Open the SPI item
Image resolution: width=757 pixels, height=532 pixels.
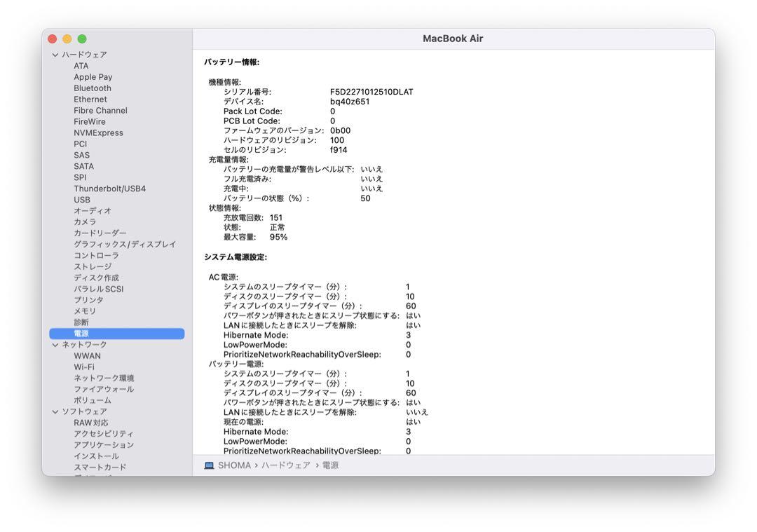80,177
